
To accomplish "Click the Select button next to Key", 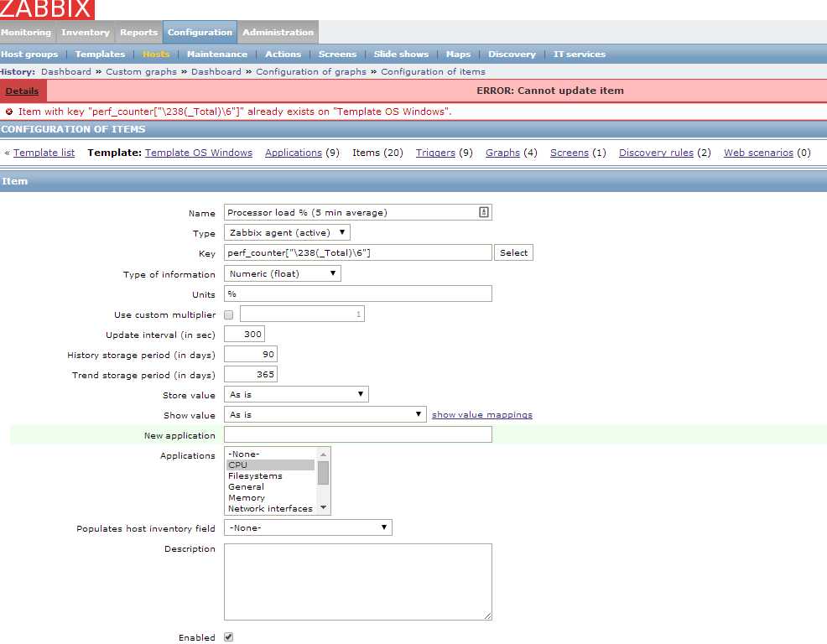I will pos(513,252).
